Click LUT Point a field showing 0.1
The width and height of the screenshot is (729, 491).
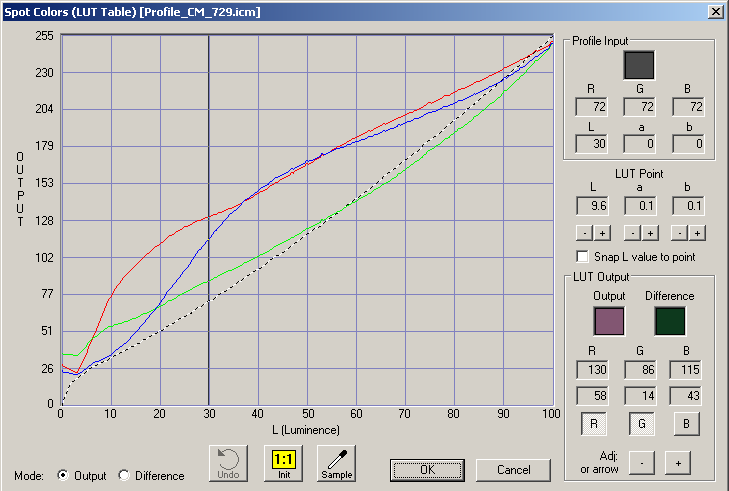click(x=640, y=206)
